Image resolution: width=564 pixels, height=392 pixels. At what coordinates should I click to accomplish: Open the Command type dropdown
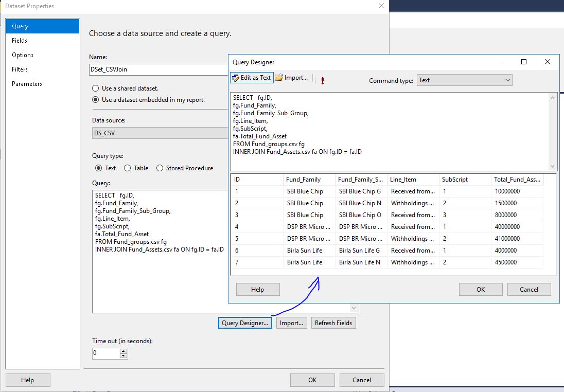507,80
